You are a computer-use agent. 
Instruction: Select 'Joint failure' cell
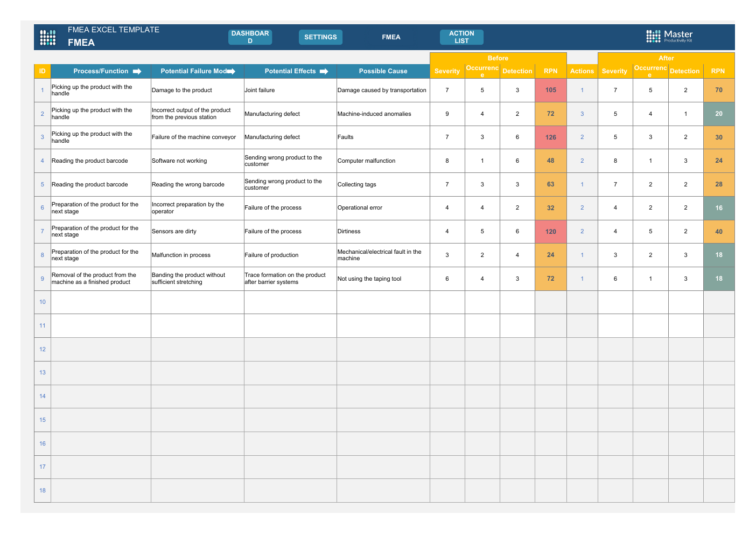point(290,90)
